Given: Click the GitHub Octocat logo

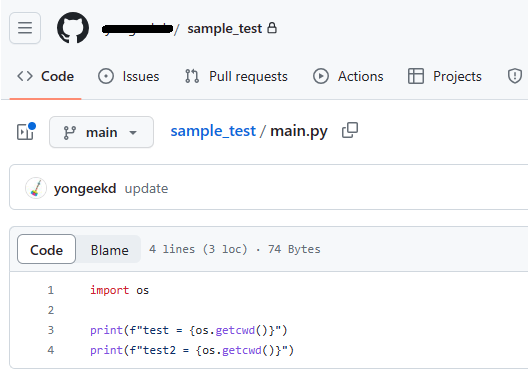Looking at the screenshot, I should pos(73,28).
